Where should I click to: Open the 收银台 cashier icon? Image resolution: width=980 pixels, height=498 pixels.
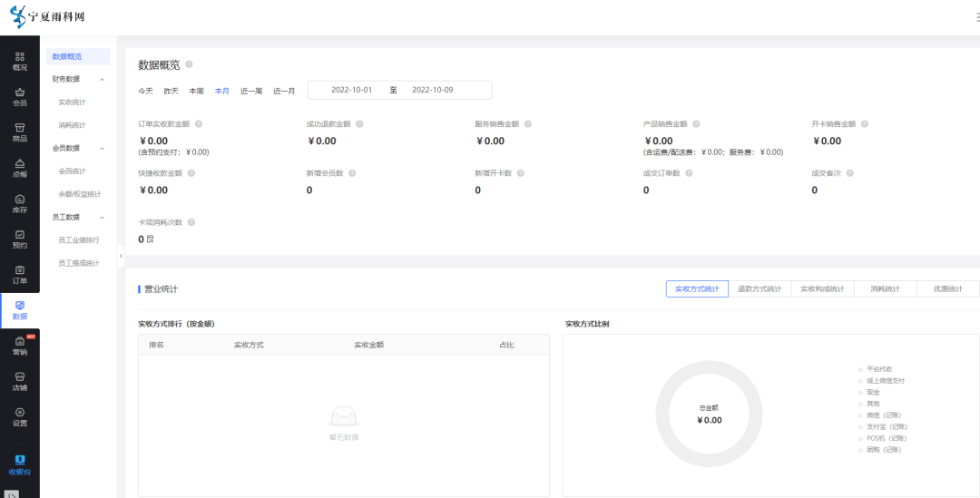click(x=19, y=464)
